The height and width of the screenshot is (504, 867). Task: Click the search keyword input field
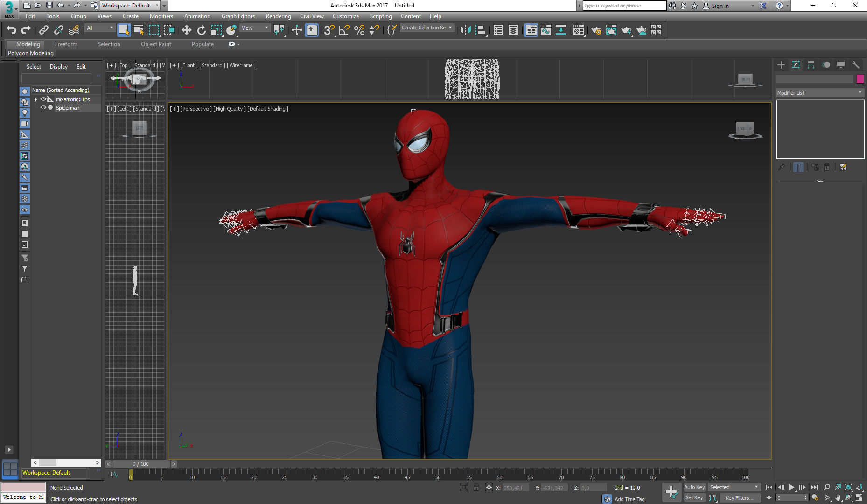point(624,6)
